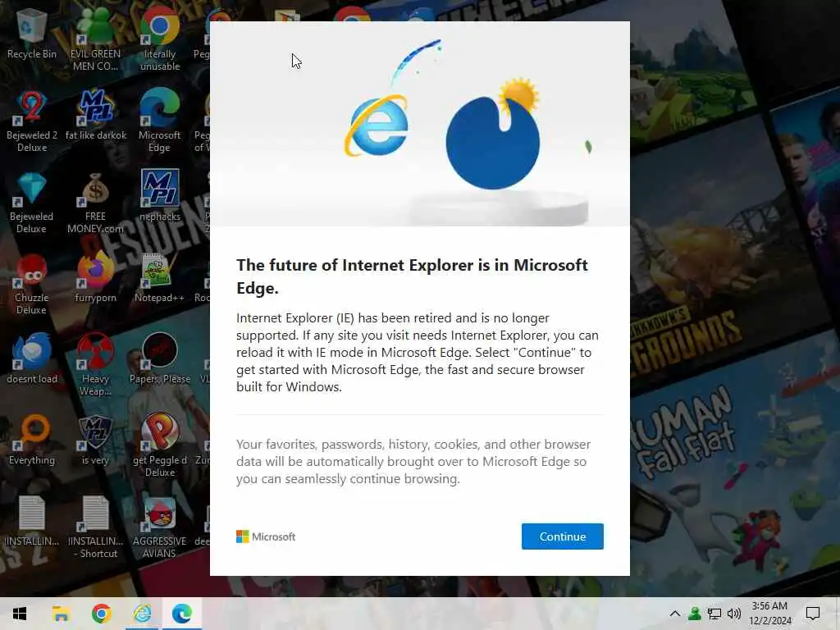This screenshot has height=630, width=840.
Task: Select the shortcut labeled is very
Action: click(x=95, y=440)
